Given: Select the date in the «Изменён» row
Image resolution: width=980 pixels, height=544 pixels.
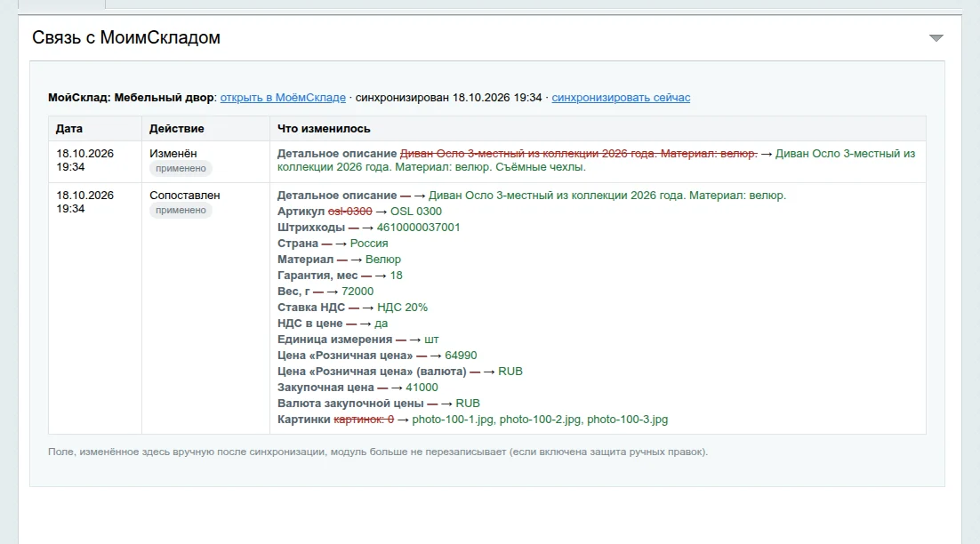Looking at the screenshot, I should (85, 161).
